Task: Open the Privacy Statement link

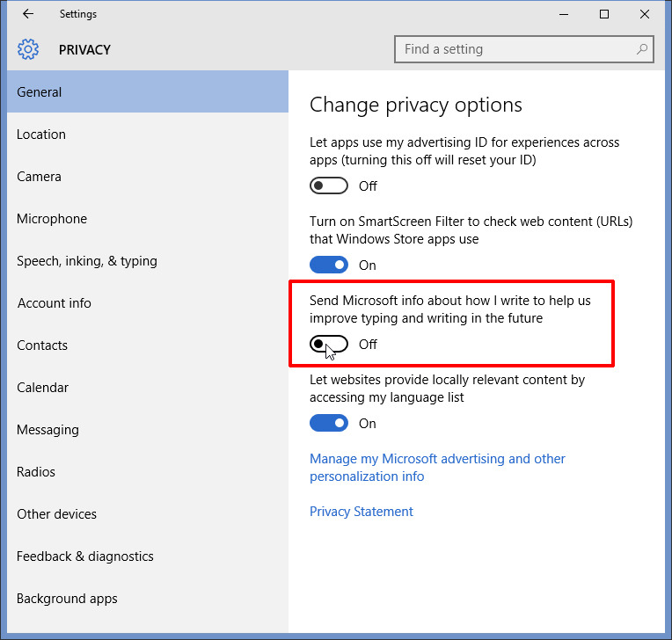Action: tap(362, 512)
